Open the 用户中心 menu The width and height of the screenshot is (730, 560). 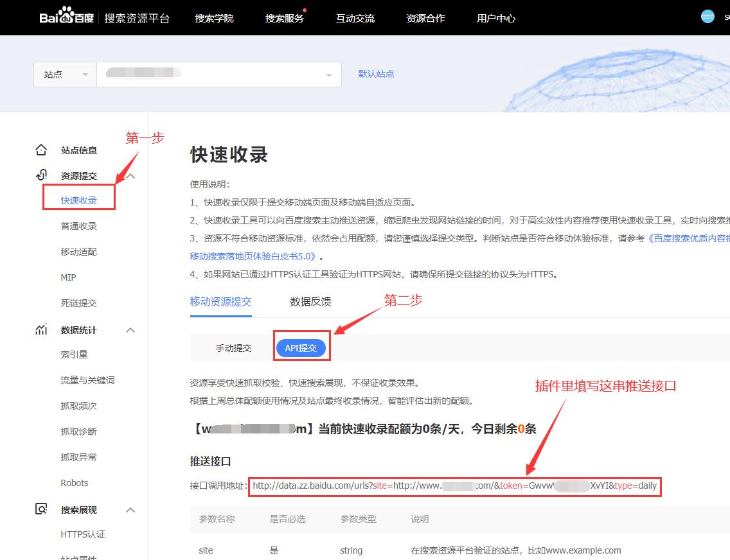click(x=496, y=18)
